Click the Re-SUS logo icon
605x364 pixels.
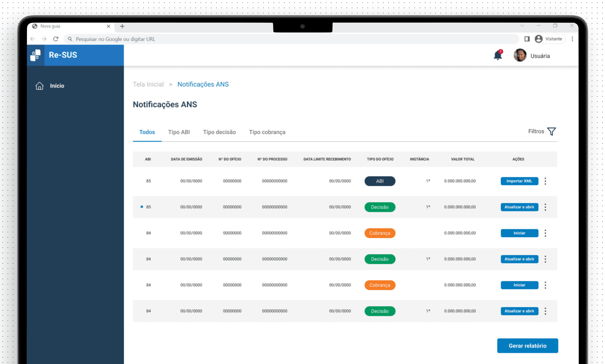click(36, 55)
